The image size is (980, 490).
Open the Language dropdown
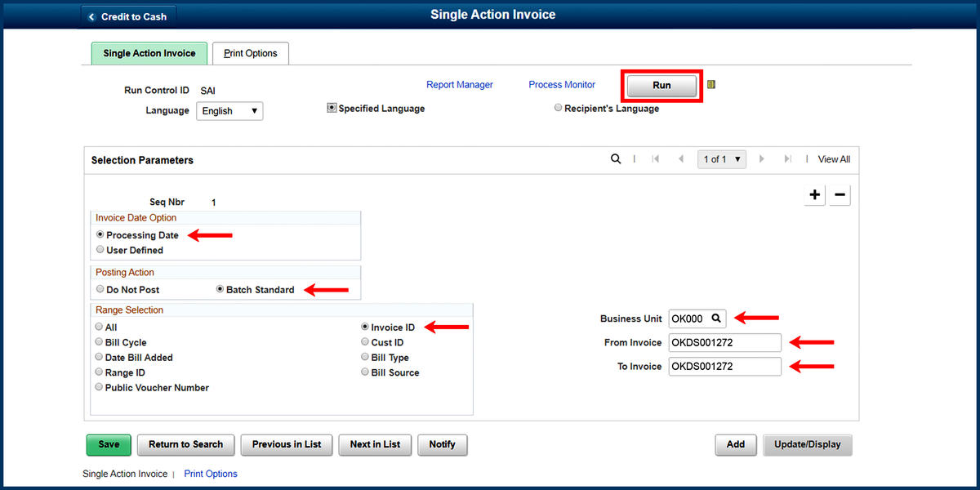click(229, 111)
